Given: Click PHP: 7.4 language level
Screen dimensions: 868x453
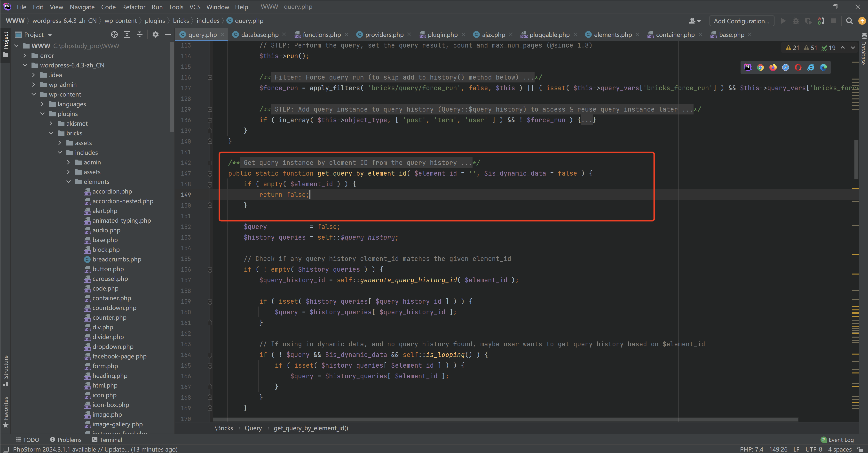Looking at the screenshot, I should point(751,449).
